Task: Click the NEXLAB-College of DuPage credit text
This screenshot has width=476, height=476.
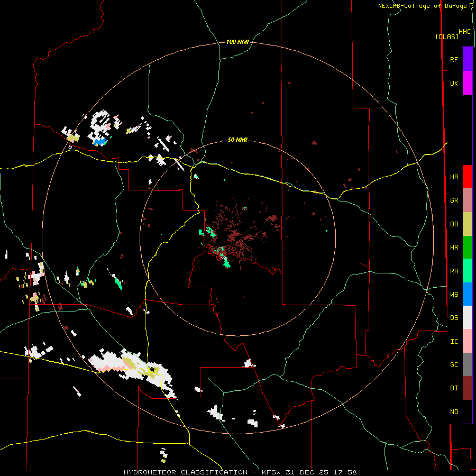Action: point(422,6)
